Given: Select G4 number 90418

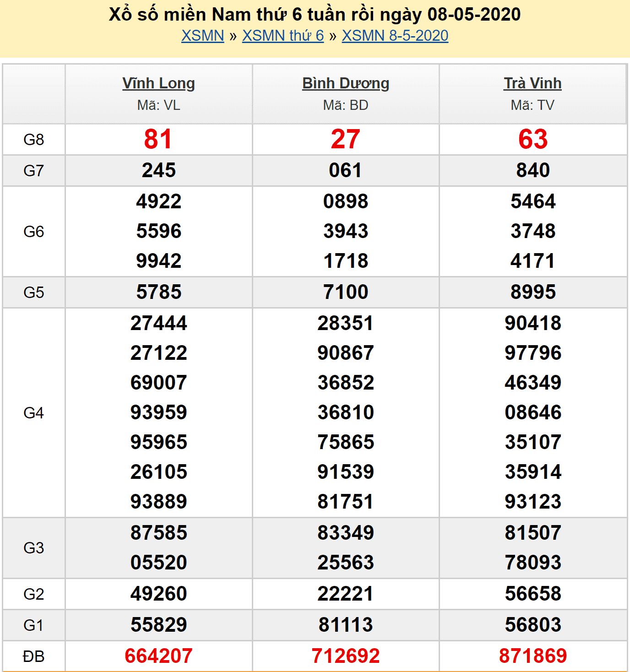Looking at the screenshot, I should click(x=533, y=323).
